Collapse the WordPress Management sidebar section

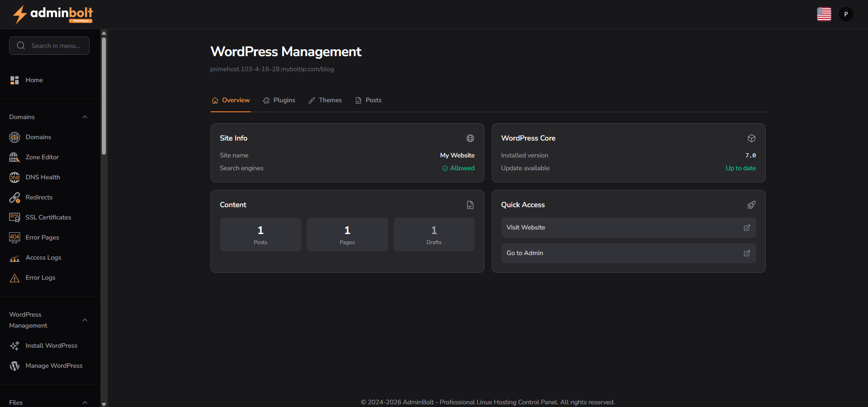[x=85, y=320]
